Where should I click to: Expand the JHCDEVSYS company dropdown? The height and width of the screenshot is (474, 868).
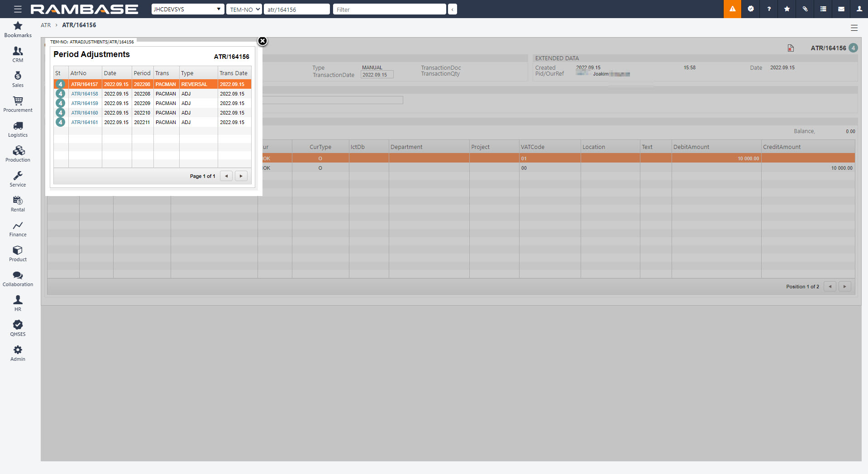[x=187, y=9]
